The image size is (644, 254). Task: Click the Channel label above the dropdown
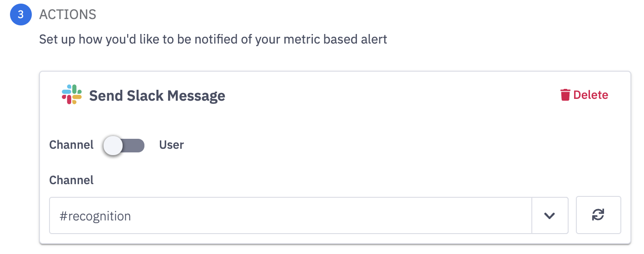tap(71, 180)
